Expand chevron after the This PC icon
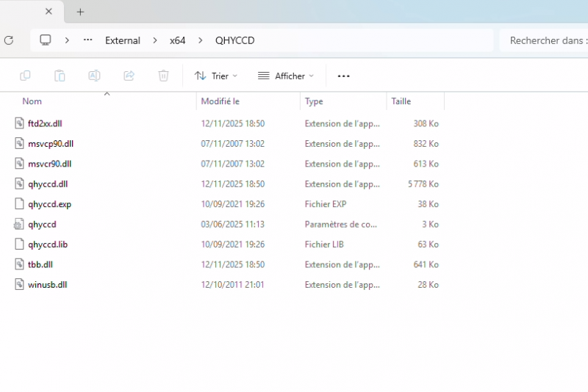This screenshot has width=588, height=392. (67, 40)
